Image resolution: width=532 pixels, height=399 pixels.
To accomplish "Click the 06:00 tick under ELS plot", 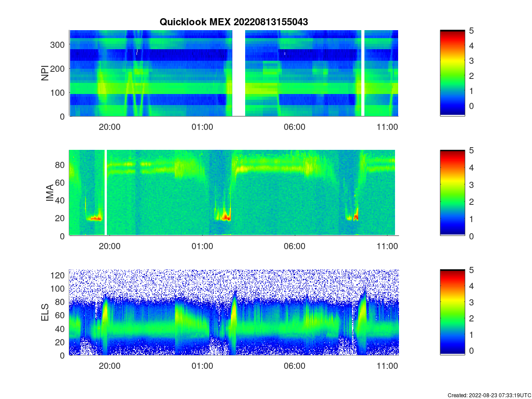I will pyautogui.click(x=294, y=366).
